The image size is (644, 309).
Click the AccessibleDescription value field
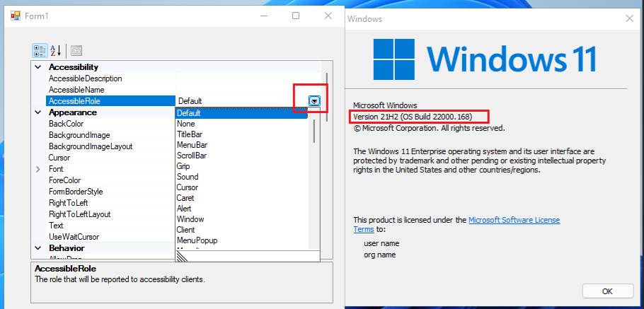[248, 78]
